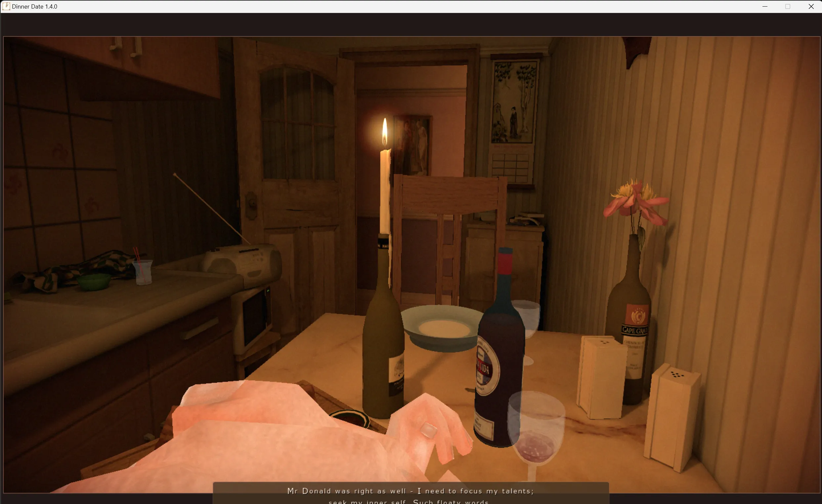Image resolution: width=822 pixels, height=504 pixels.
Task: Click the green bowl on the counter
Action: point(94,282)
